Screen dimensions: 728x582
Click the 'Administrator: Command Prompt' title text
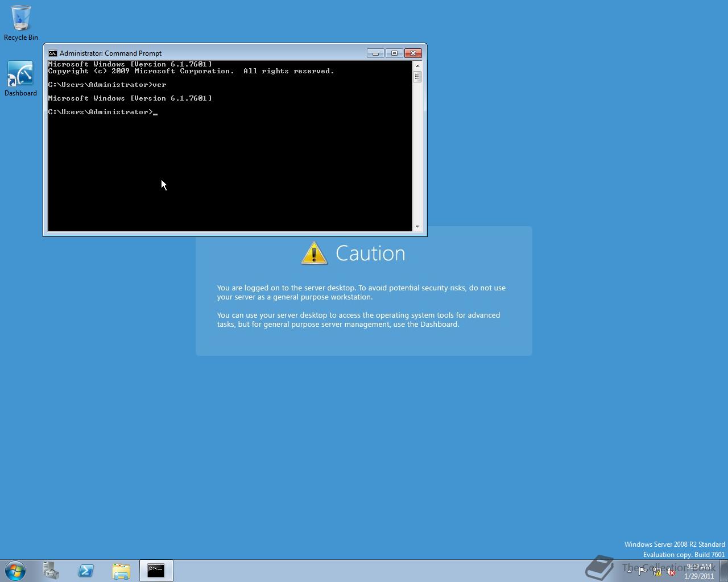110,53
